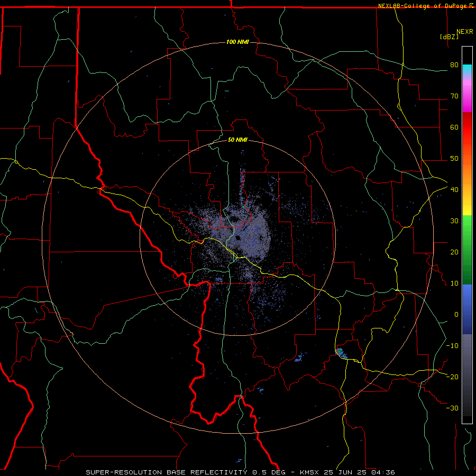Click the -20 value on dBZ scale
This screenshot has height=476, width=476.
coord(452,377)
